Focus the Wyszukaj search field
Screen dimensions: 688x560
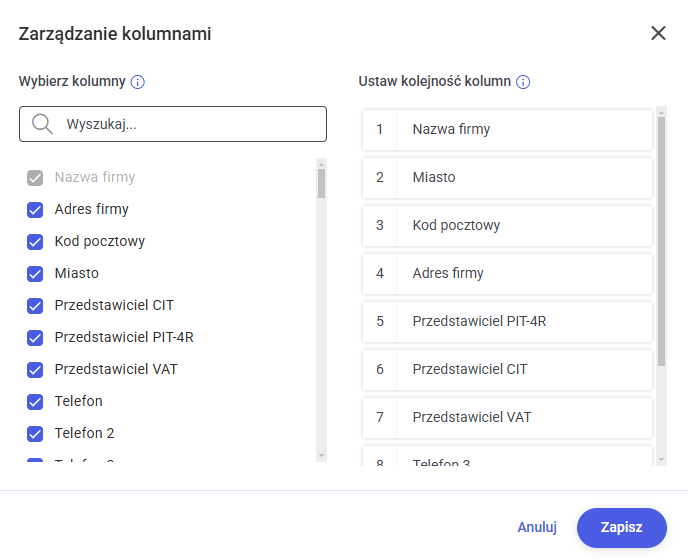173,124
